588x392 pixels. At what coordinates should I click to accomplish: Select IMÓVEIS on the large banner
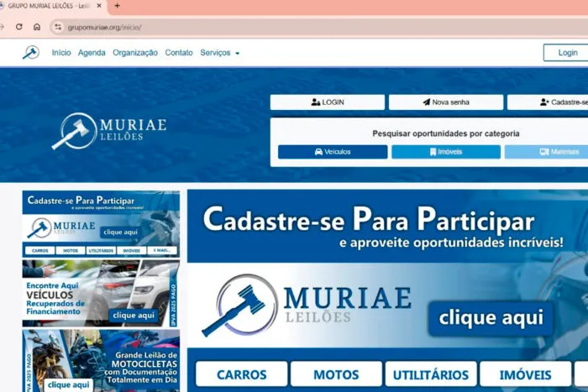[525, 374]
